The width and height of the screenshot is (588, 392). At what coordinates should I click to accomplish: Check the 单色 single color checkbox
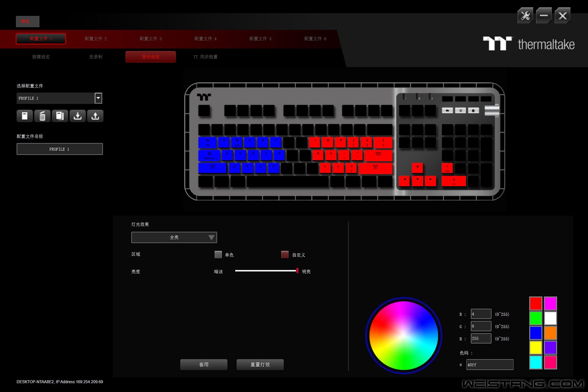[x=218, y=254]
